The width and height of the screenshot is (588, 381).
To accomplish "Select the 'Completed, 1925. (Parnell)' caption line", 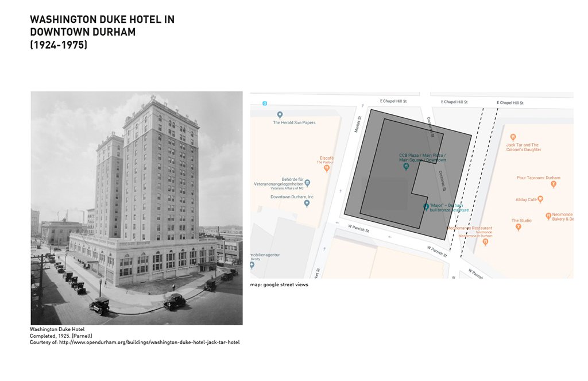I will tap(61, 336).
